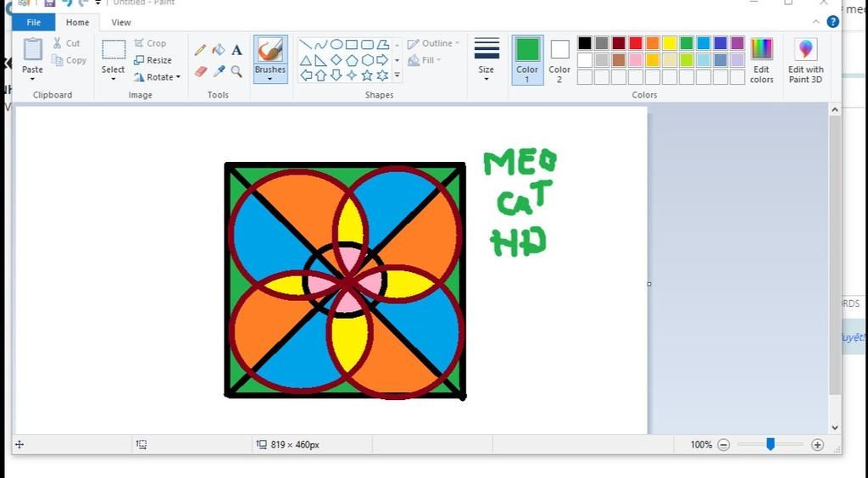Choose the Right arrow shape
This screenshot has height=478, width=868.
(382, 59)
